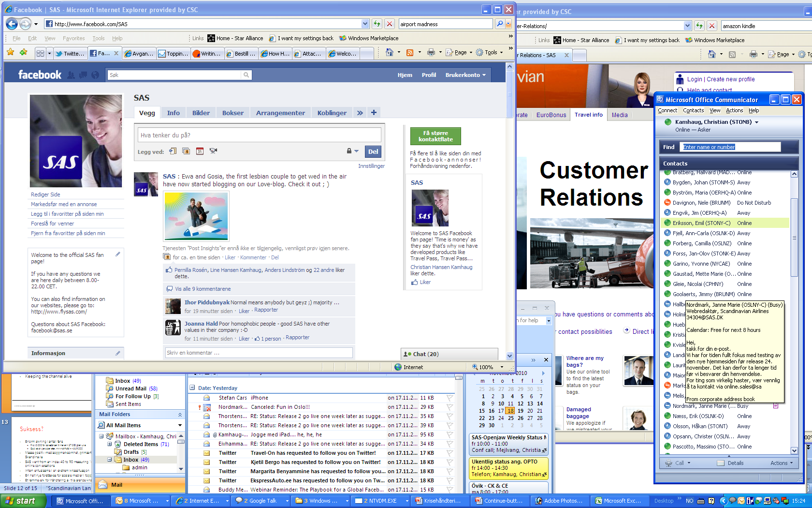This screenshot has width=812, height=508.
Task: Click the Refresh icon in IE address bar
Action: point(377,24)
